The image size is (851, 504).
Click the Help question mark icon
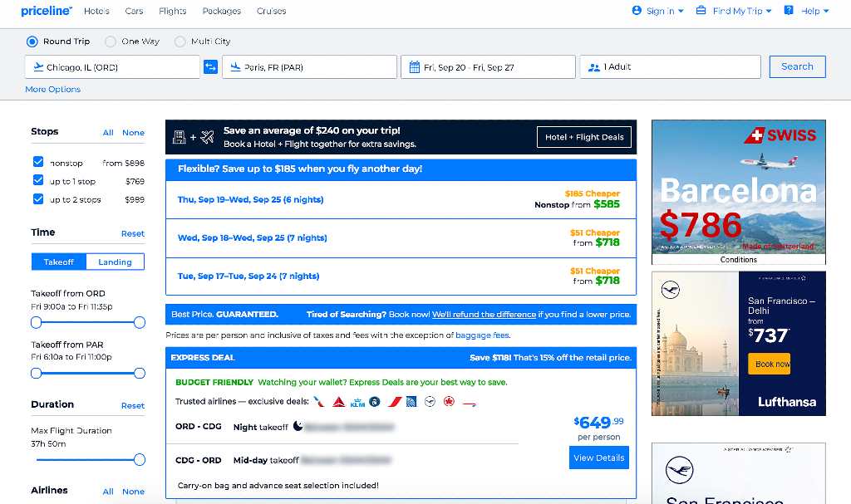click(787, 11)
